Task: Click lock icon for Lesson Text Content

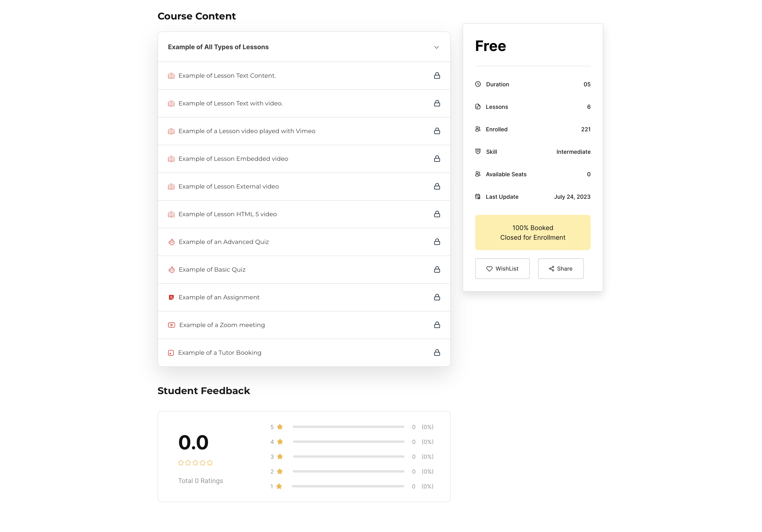Action: (x=437, y=76)
